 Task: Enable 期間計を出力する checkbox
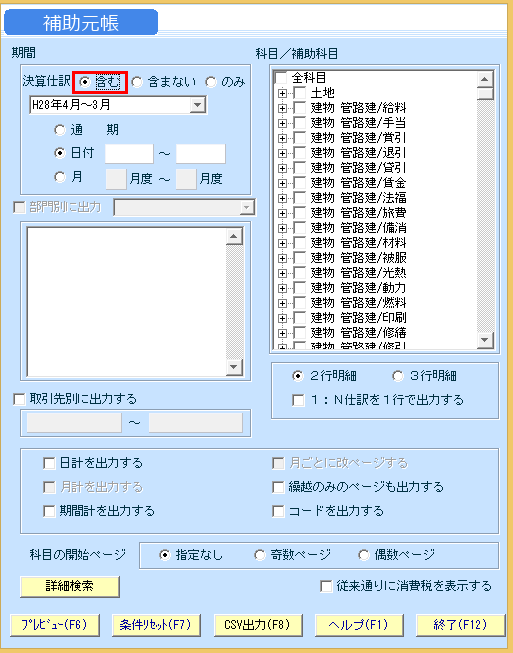pyautogui.click(x=49, y=511)
